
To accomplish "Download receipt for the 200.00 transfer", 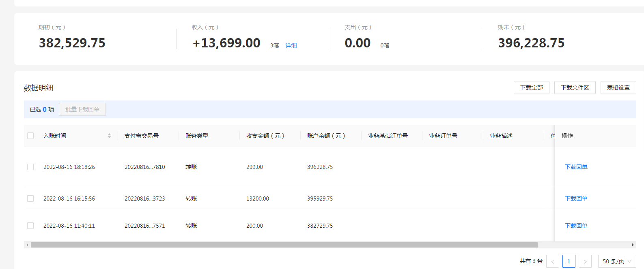I will pos(576,226).
